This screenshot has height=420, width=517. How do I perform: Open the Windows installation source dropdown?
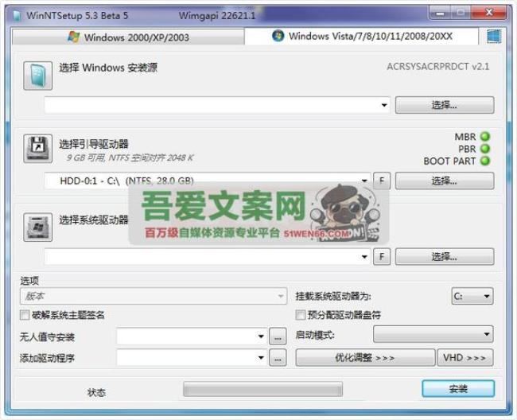click(384, 105)
